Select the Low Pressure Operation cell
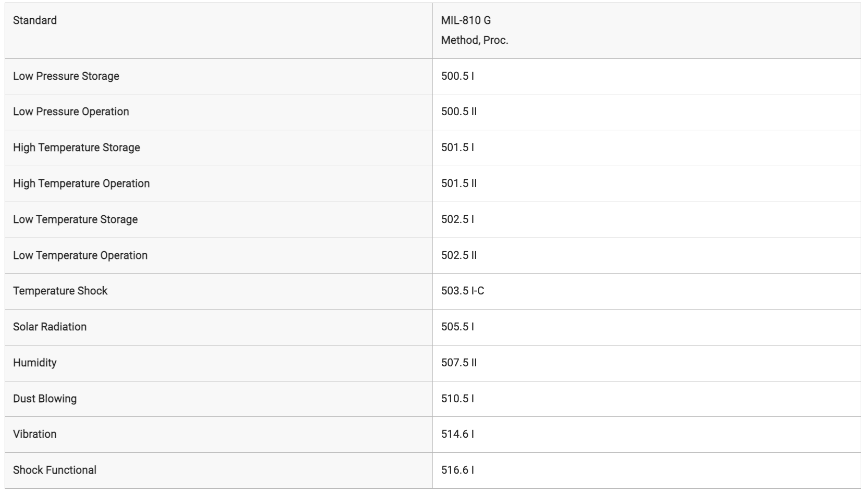 click(219, 112)
